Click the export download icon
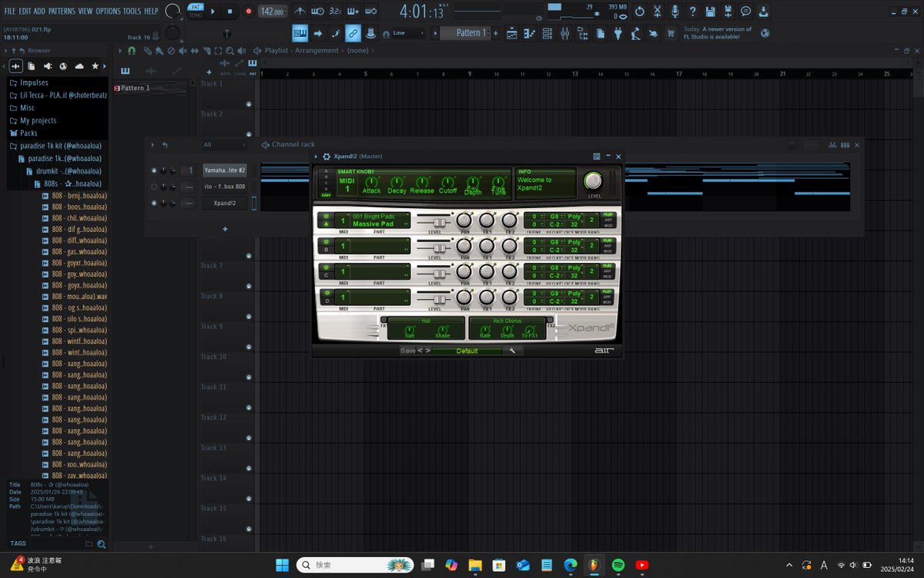This screenshot has width=924, height=578. coord(763,12)
